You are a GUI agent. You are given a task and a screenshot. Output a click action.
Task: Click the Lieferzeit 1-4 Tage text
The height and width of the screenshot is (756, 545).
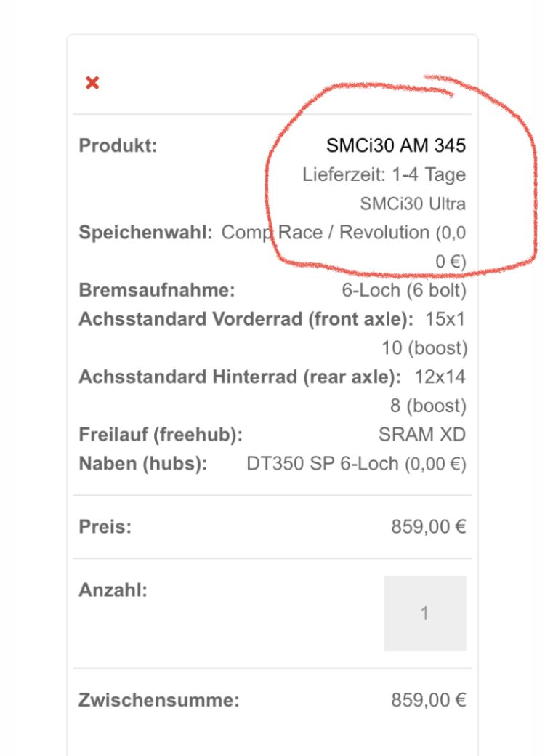click(384, 175)
